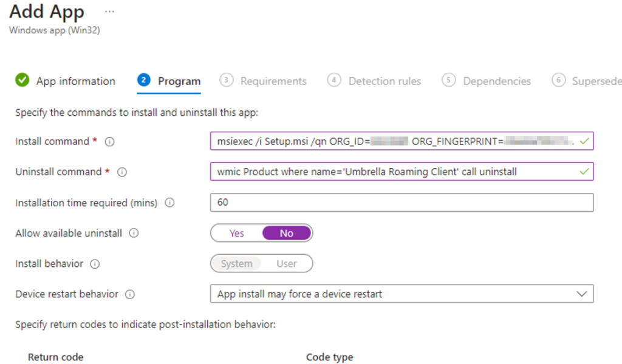
Task: Click the Uninstall command text field
Action: coord(395,172)
